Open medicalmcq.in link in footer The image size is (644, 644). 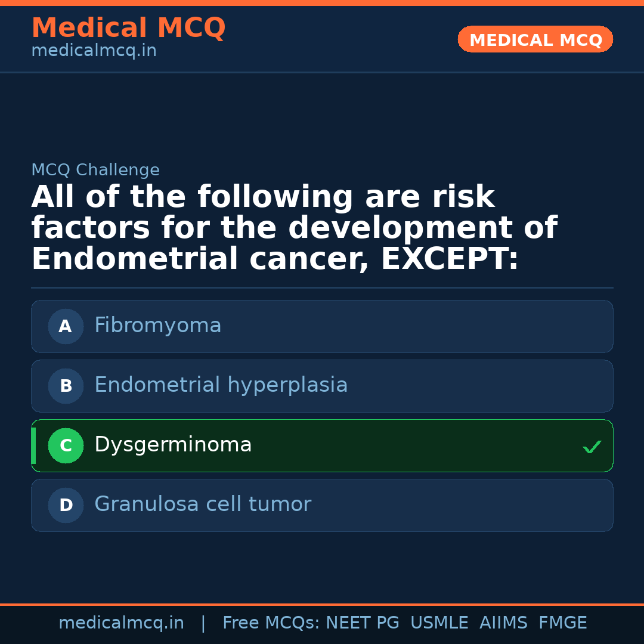click(121, 623)
